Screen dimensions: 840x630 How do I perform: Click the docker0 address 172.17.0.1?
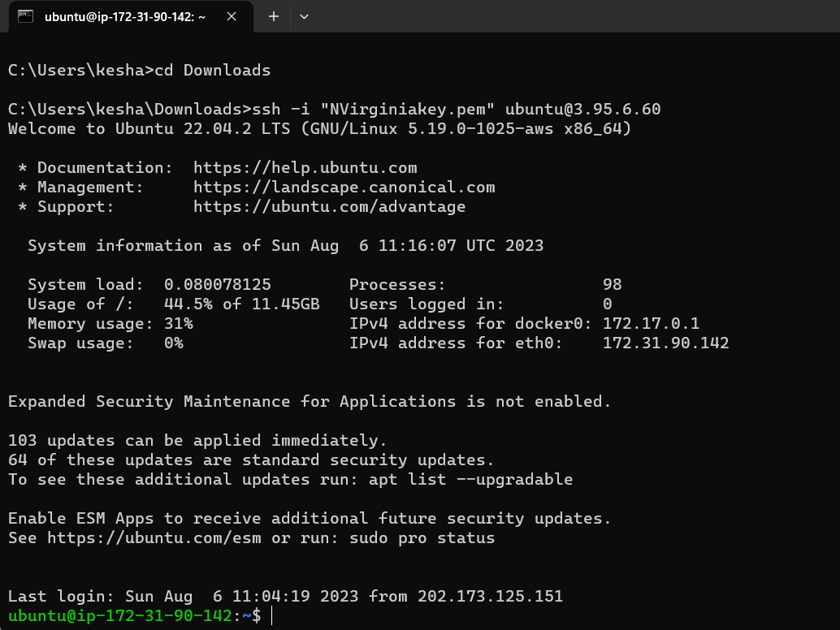pos(651,323)
